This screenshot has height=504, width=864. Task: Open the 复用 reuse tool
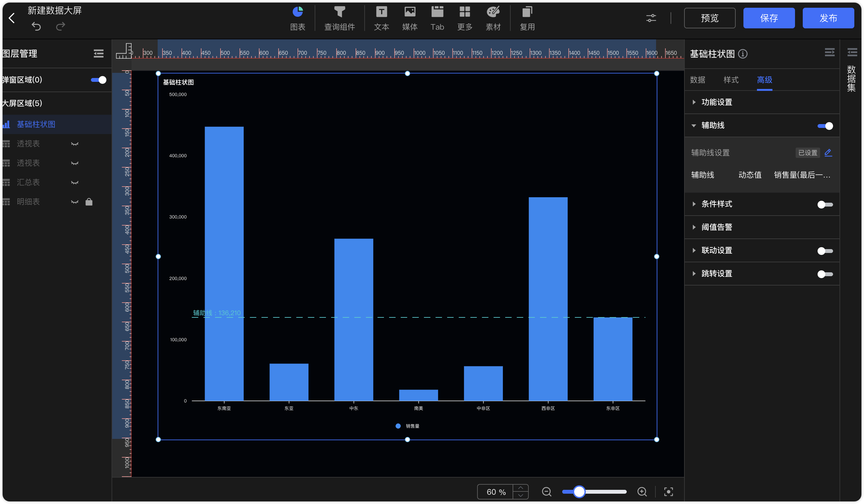(527, 18)
